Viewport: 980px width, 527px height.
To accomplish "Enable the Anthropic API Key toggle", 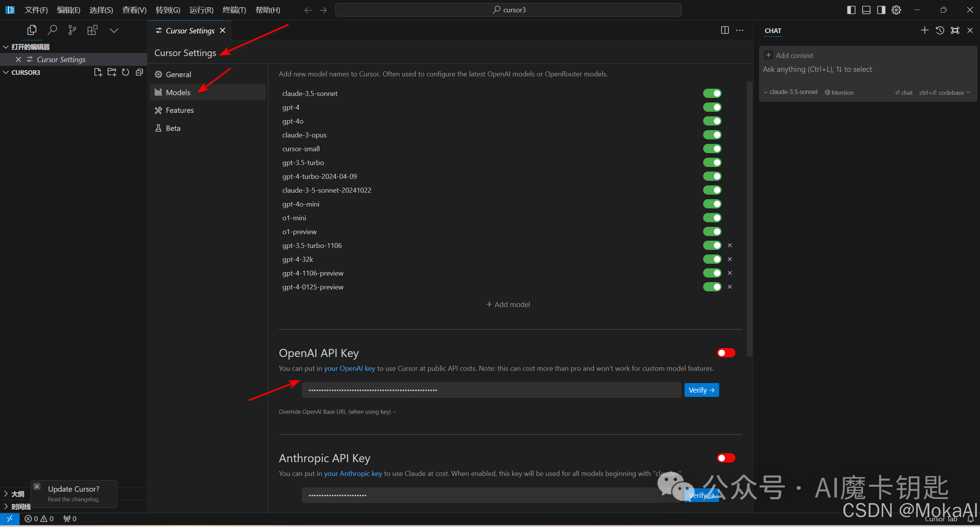I will (726, 458).
